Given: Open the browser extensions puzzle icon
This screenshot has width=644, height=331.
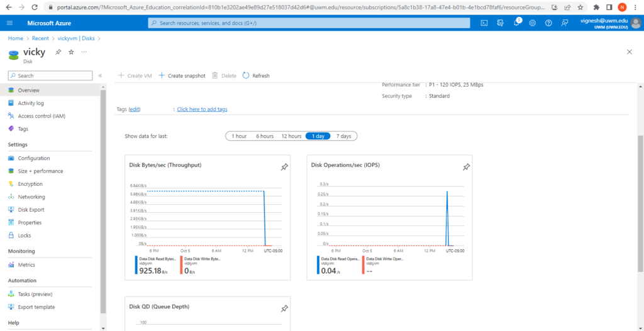Looking at the screenshot, I should (597, 7).
